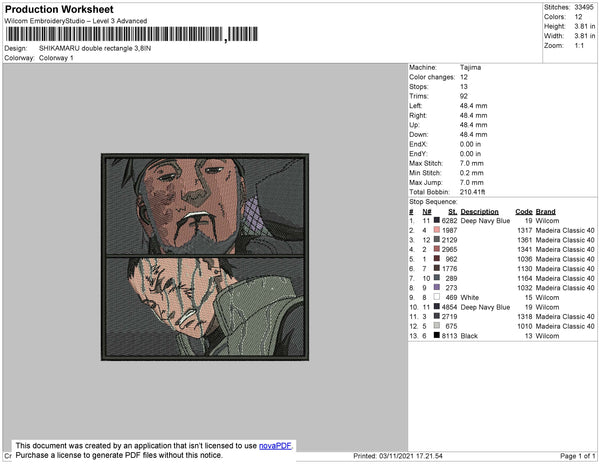Click the design name SHIKAMARU double rectangle 3,8IN
This screenshot has height=464, width=600.
point(95,49)
